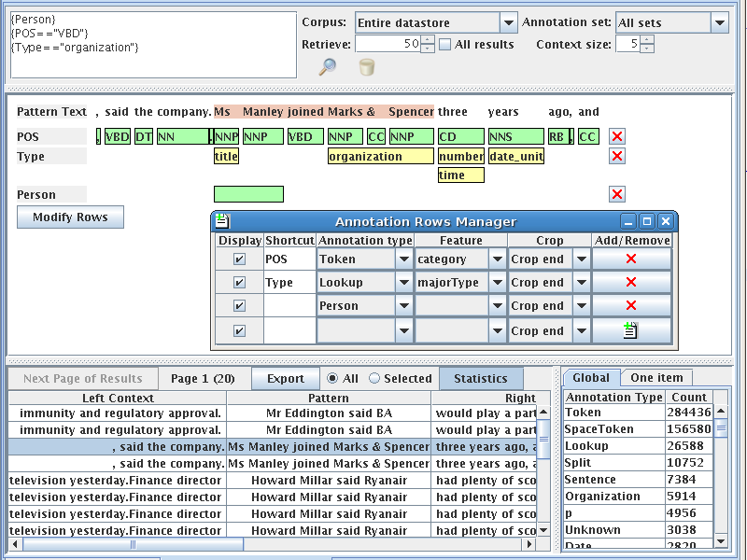Uncheck Display for the Person row
Viewport: 747px width, 560px height.
[x=239, y=306]
